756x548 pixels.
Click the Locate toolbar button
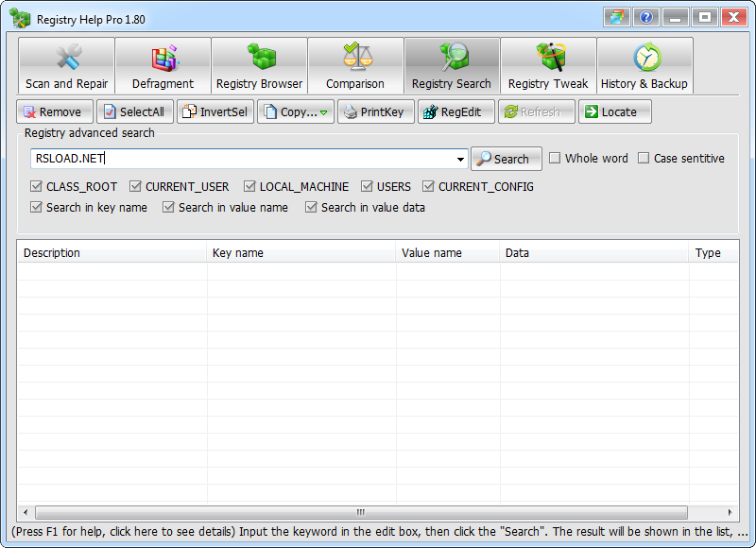[615, 111]
